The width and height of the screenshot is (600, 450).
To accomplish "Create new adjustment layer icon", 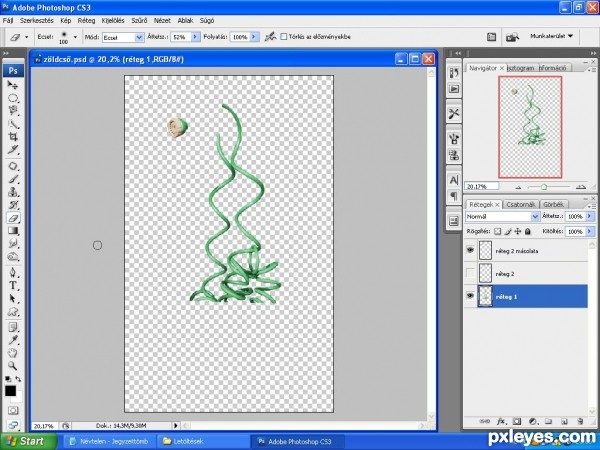I will point(533,421).
